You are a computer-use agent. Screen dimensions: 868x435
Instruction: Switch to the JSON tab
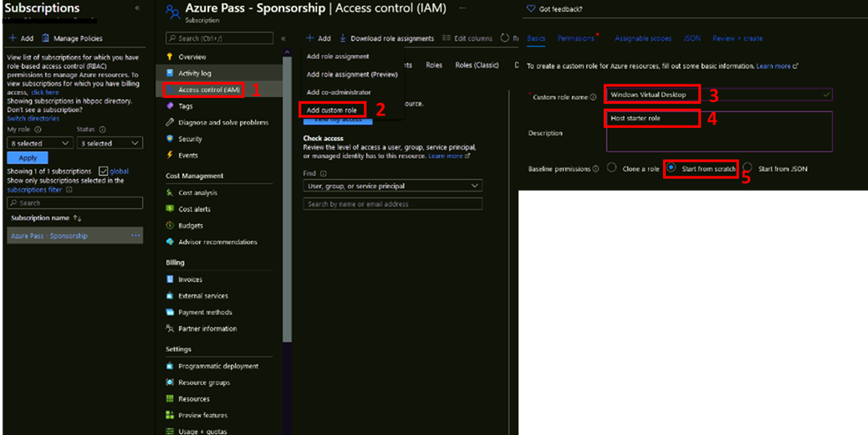pyautogui.click(x=692, y=38)
